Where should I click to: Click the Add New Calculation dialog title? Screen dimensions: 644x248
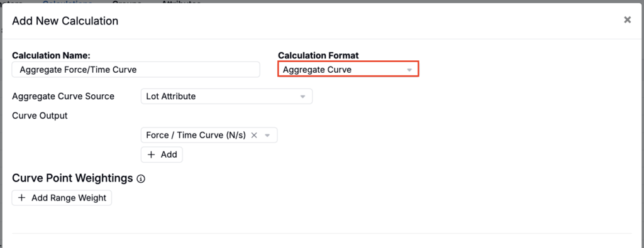[x=65, y=21]
